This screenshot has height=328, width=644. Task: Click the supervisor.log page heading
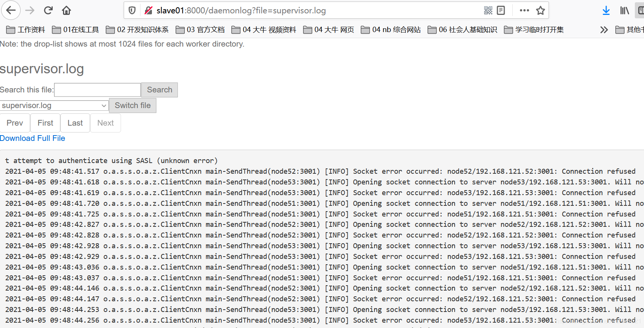[42, 69]
